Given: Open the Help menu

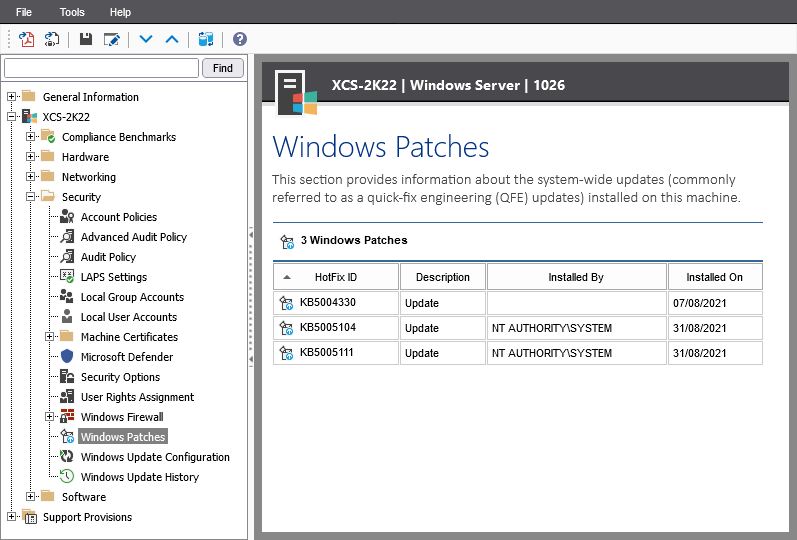Looking at the screenshot, I should [x=120, y=12].
